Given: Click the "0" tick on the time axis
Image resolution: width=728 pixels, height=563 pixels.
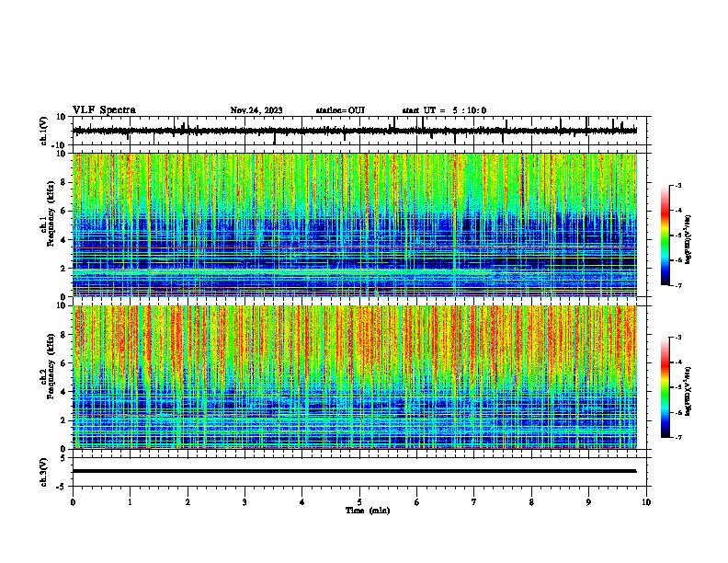Looking at the screenshot, I should (x=73, y=502).
